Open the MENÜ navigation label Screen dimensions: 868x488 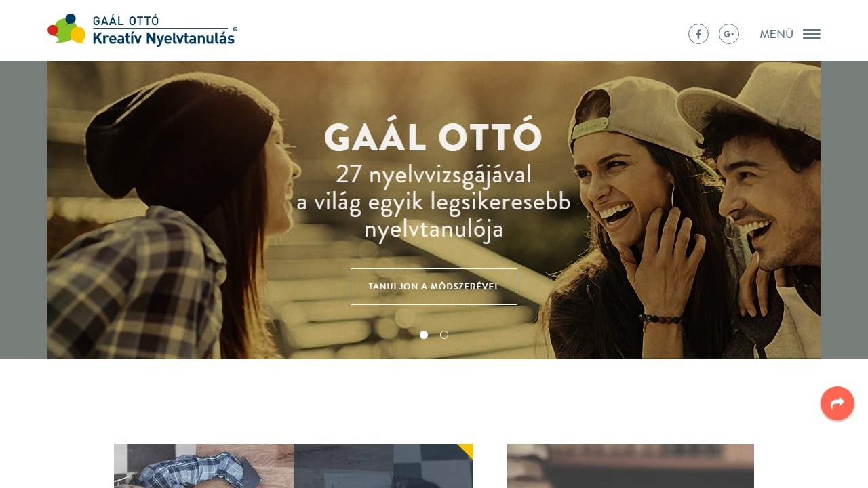coord(776,34)
